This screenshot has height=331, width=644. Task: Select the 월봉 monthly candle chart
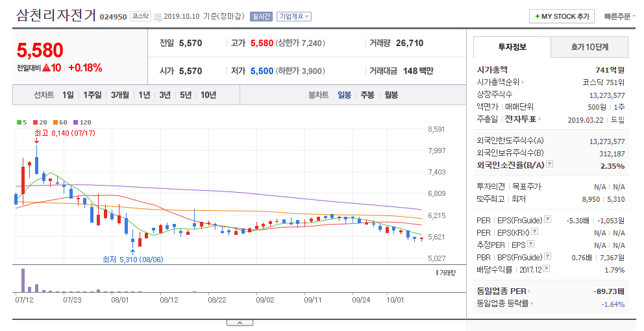(391, 95)
